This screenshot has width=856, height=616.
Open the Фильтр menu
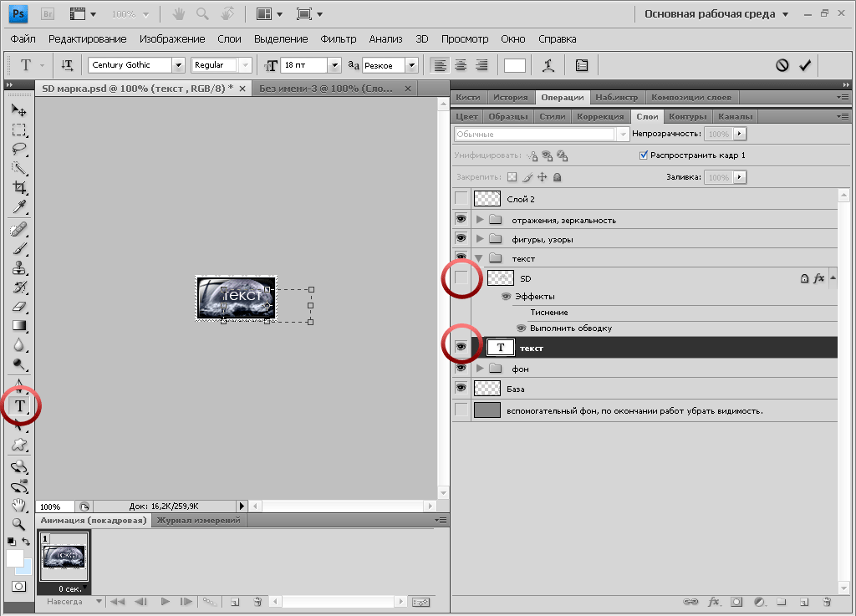point(339,38)
